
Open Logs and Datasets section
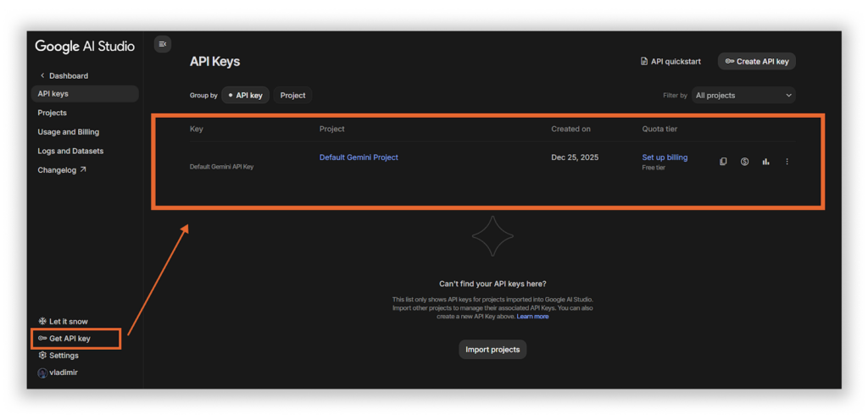[x=70, y=151]
